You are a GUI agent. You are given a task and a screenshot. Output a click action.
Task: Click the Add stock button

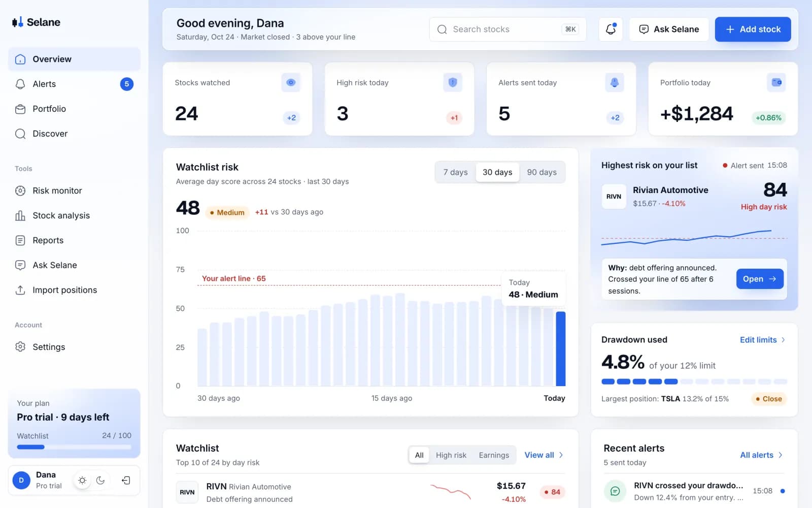click(753, 29)
